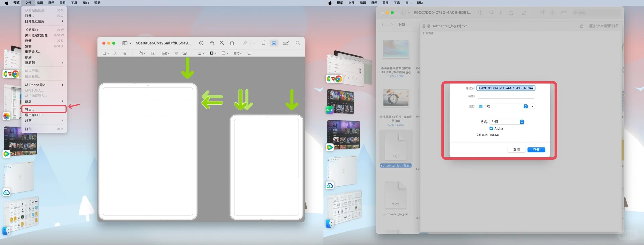Click the 导出为 filename field

[505, 88]
